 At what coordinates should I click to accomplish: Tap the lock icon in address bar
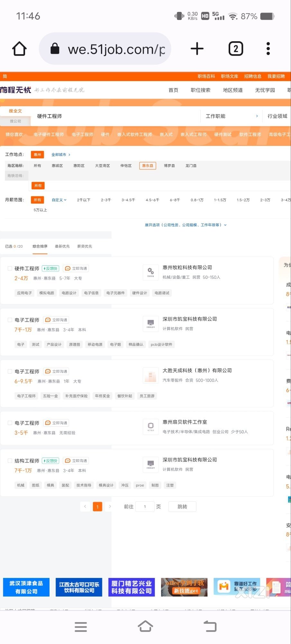coord(55,49)
